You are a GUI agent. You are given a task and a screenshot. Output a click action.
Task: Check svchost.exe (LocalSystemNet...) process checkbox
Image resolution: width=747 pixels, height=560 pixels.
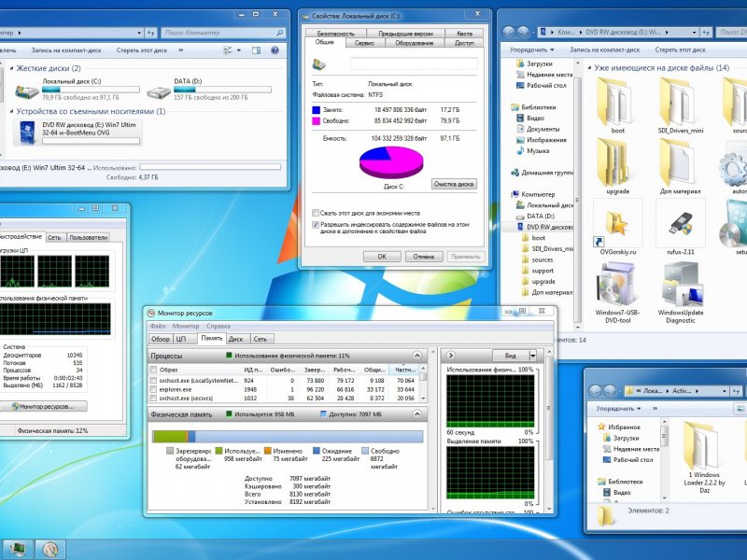pos(153,381)
